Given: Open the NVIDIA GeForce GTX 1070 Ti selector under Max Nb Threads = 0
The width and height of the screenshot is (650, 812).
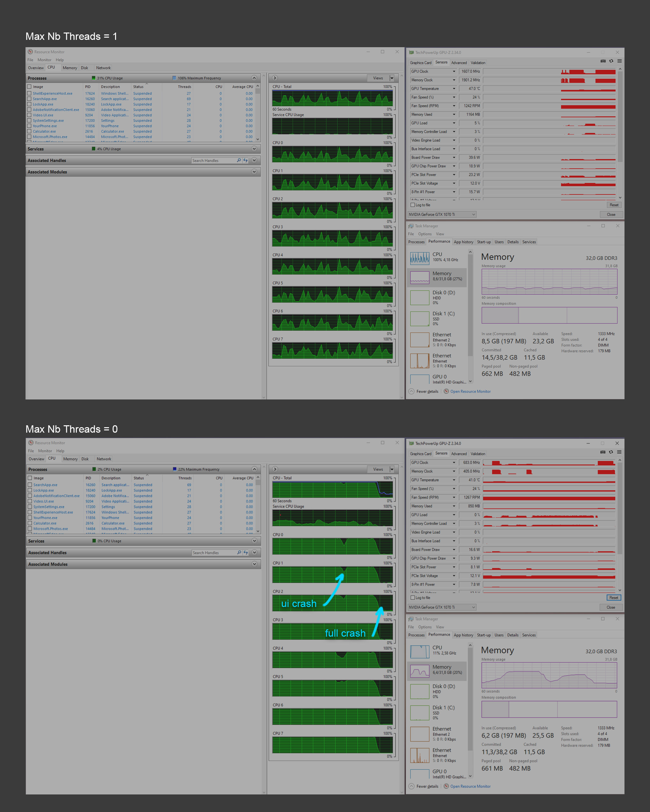Looking at the screenshot, I should click(x=442, y=607).
